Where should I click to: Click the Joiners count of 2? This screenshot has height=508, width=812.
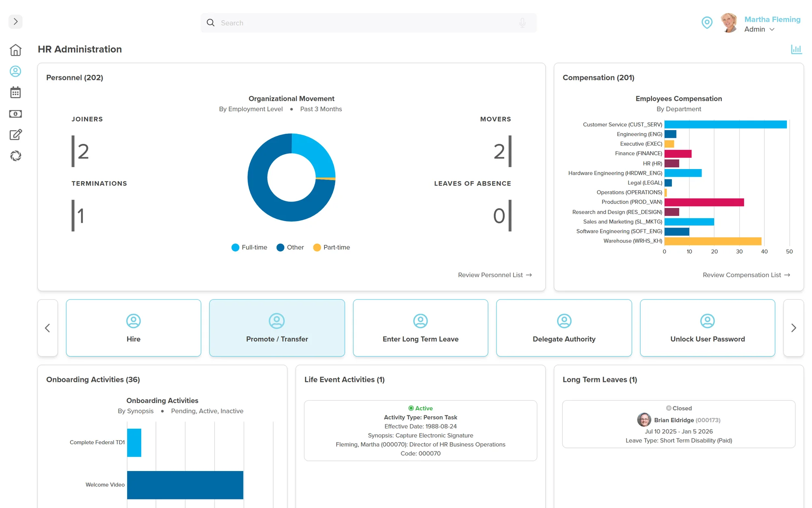point(83,152)
